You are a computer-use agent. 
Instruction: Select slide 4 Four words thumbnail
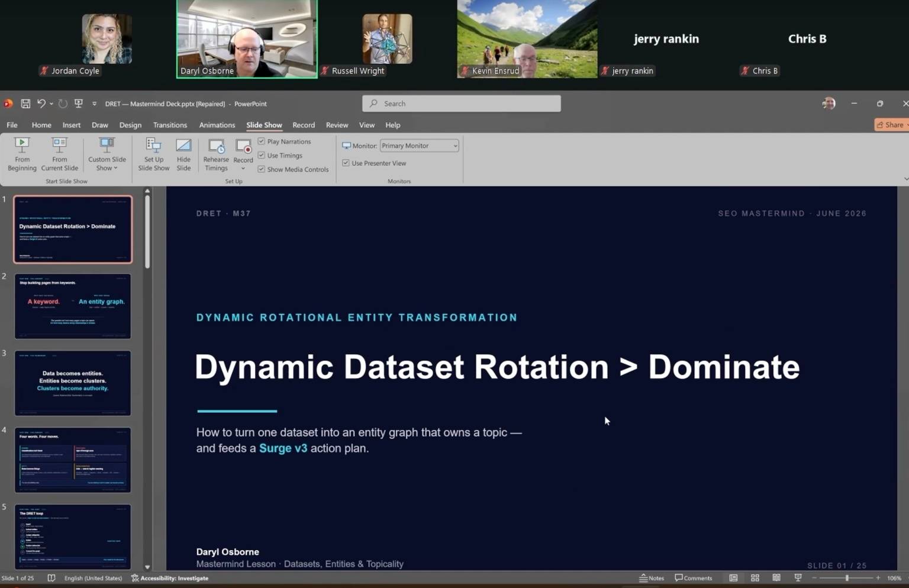click(x=73, y=460)
